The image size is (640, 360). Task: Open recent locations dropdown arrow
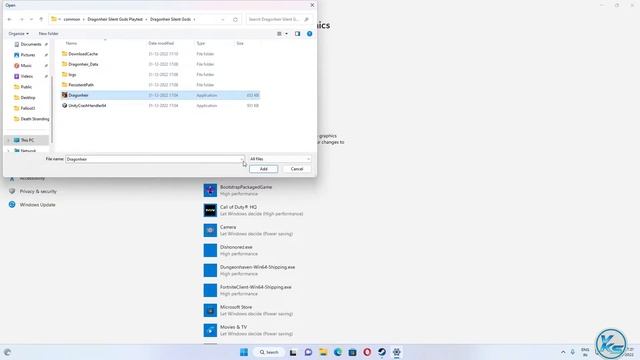click(31, 19)
